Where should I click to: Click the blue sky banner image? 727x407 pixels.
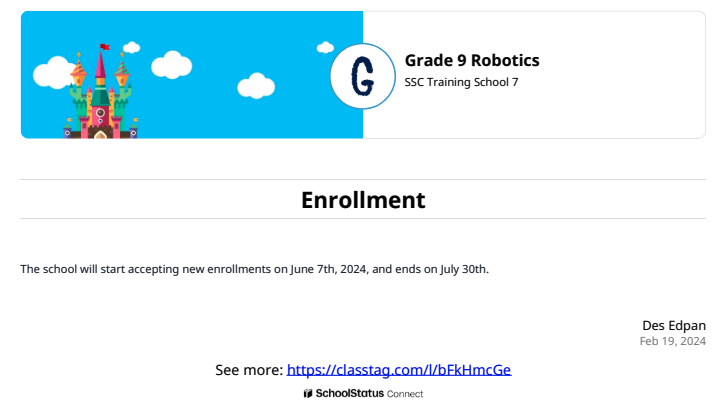coord(192,75)
